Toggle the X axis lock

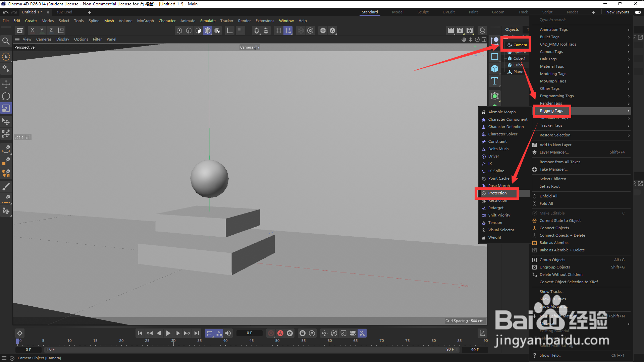[x=32, y=30]
